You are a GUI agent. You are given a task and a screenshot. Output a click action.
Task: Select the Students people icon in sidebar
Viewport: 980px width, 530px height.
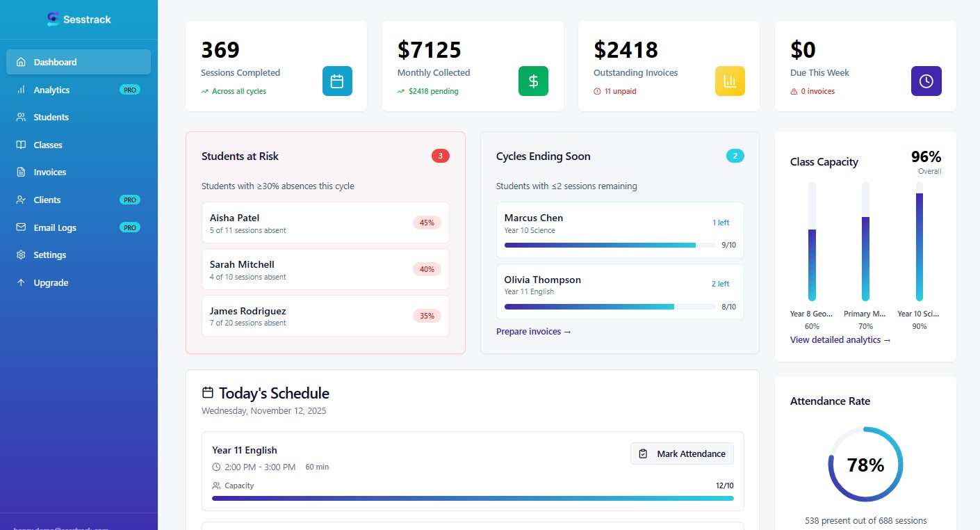point(21,117)
